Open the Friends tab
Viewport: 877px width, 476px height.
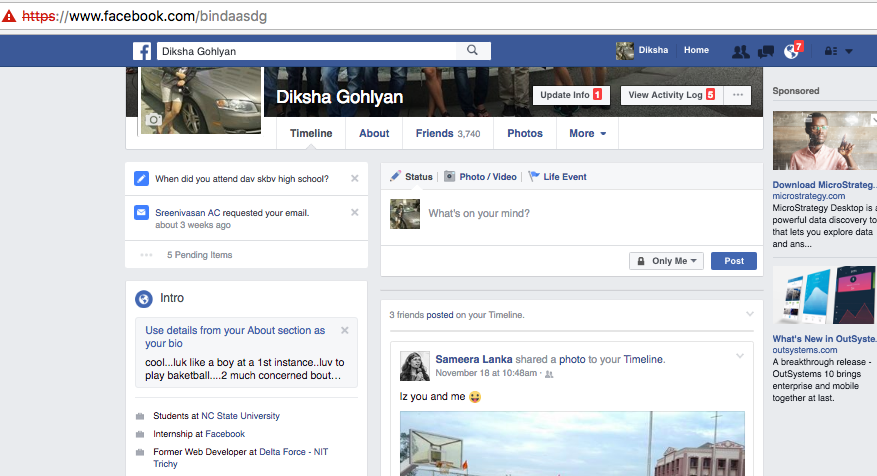[x=447, y=133]
